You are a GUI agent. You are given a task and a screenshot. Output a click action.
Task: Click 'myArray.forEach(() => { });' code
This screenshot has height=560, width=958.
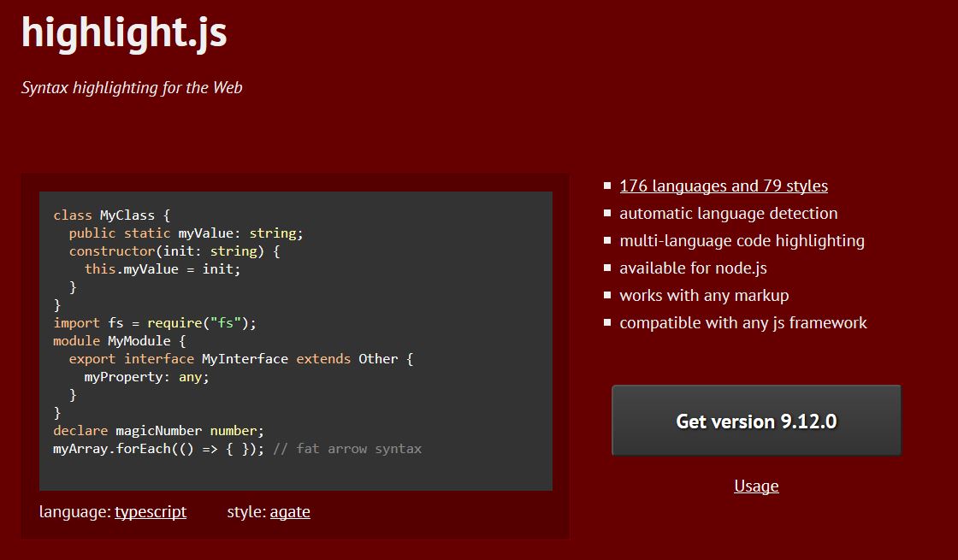[158, 449]
